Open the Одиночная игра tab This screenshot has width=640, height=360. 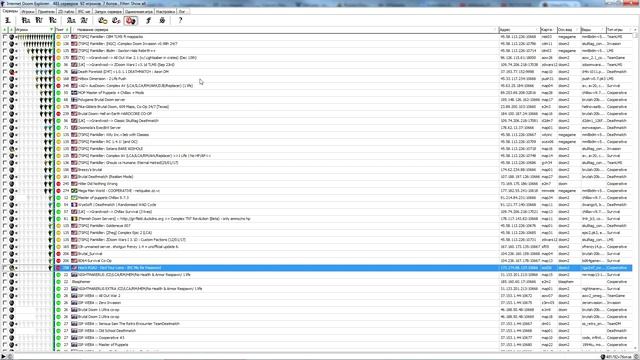point(139,12)
